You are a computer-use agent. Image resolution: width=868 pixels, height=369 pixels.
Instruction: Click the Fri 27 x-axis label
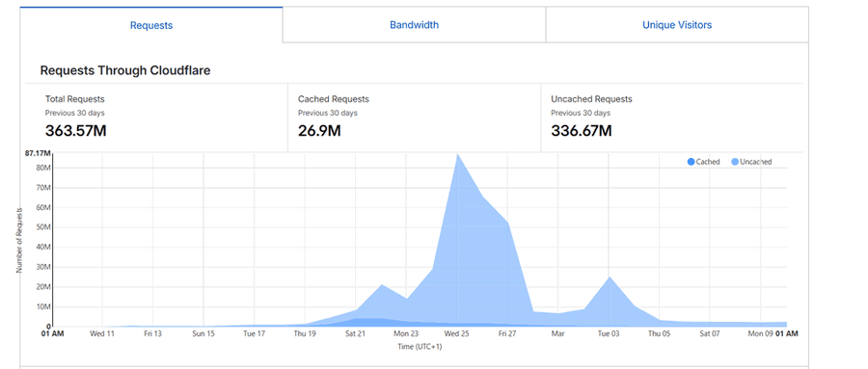click(x=507, y=334)
